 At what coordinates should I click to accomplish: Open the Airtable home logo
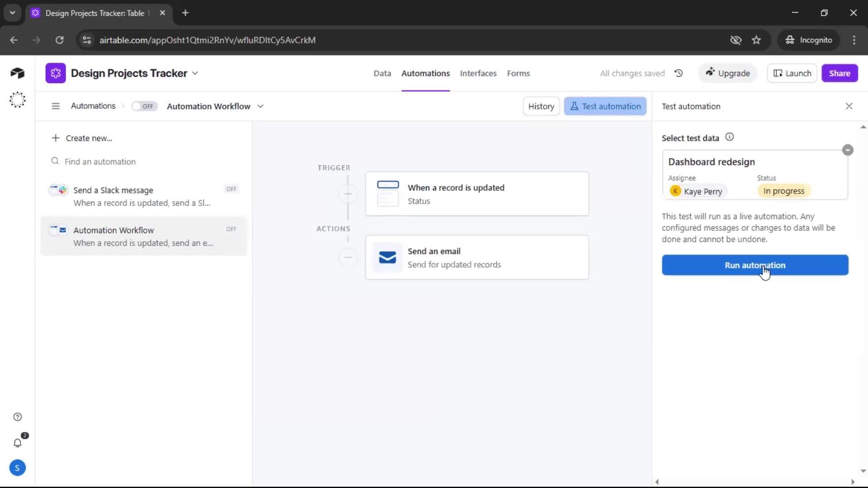[x=17, y=73]
